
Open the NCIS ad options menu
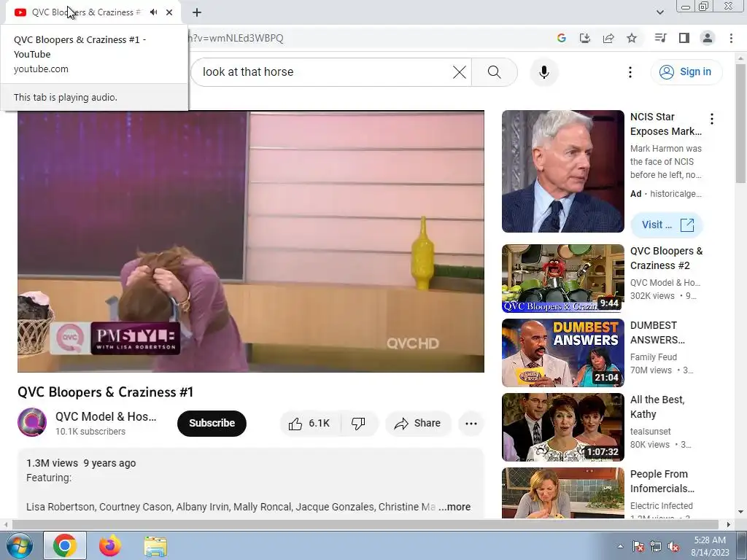tap(712, 119)
